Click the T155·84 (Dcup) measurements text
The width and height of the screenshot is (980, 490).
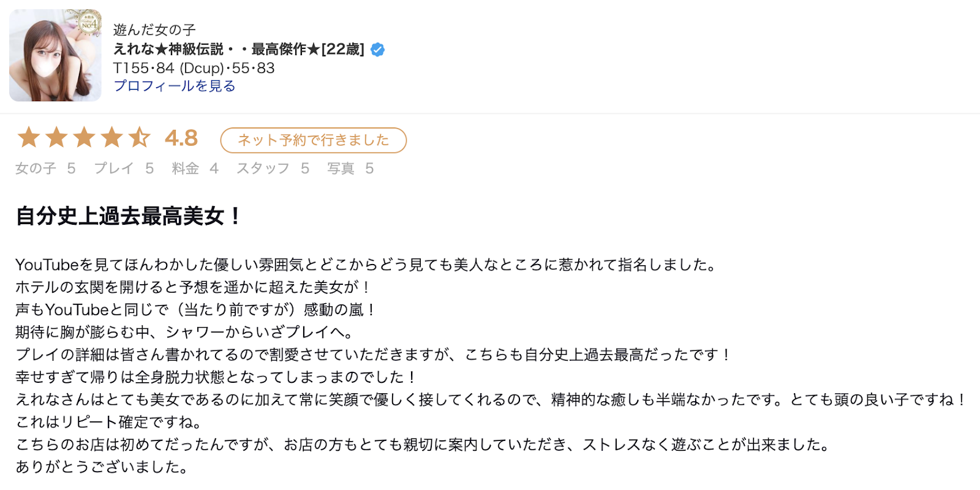tap(194, 68)
